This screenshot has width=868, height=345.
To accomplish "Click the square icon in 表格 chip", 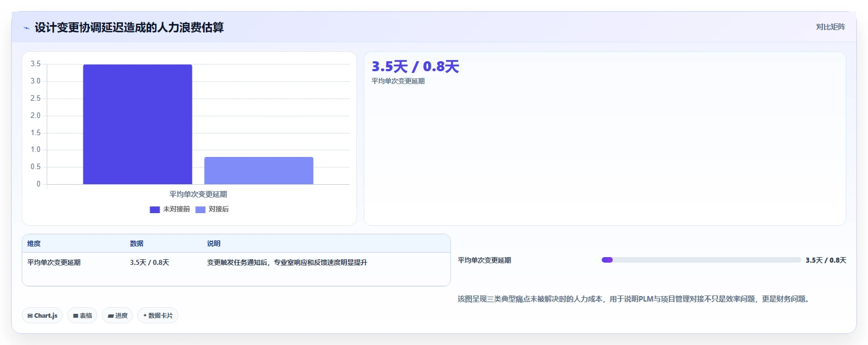I will (76, 316).
